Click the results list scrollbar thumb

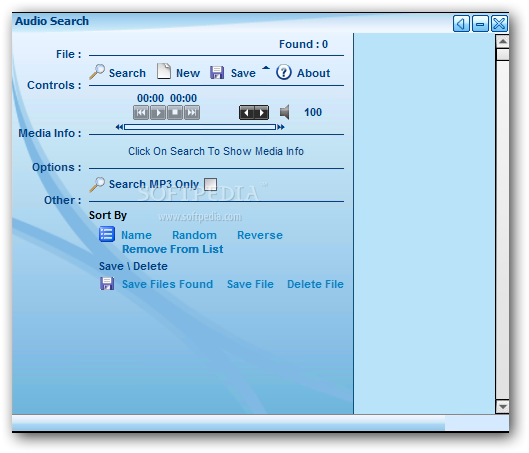pyautogui.click(x=502, y=55)
